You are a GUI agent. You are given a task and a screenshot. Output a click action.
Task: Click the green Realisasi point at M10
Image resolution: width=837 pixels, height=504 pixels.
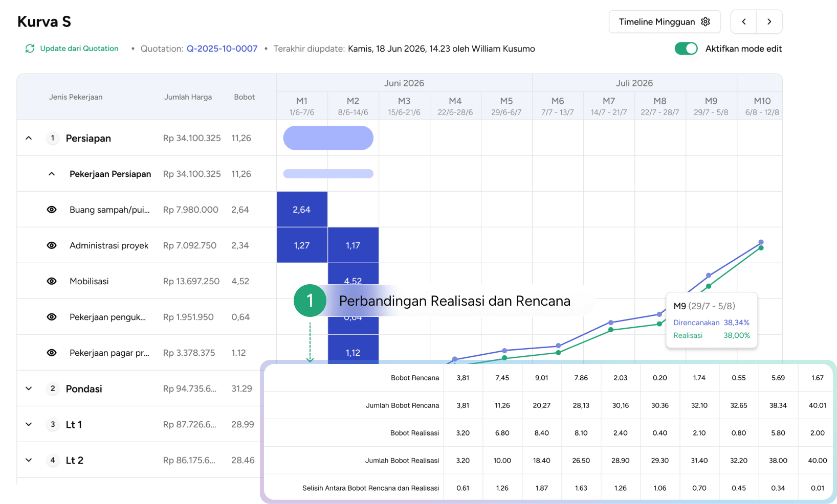(x=761, y=248)
